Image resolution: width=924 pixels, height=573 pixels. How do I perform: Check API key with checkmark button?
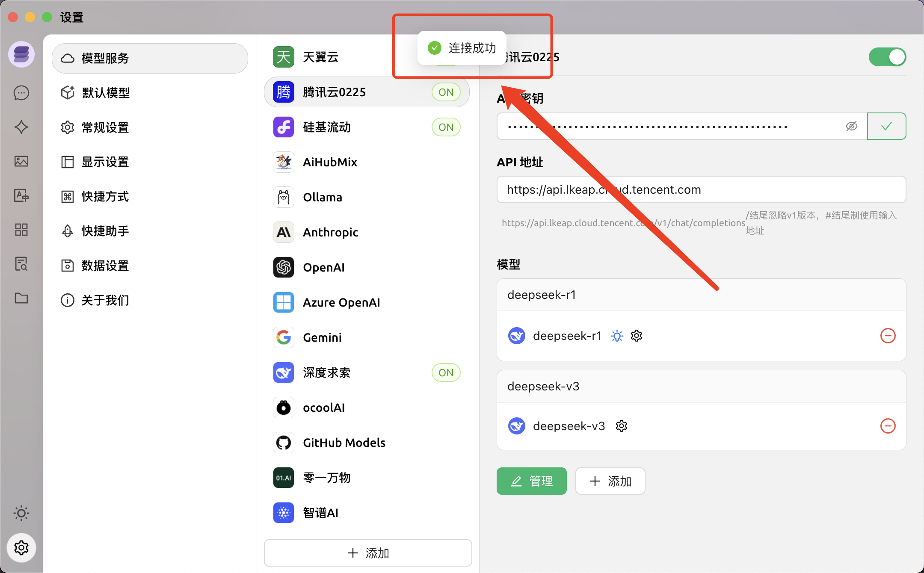[886, 126]
